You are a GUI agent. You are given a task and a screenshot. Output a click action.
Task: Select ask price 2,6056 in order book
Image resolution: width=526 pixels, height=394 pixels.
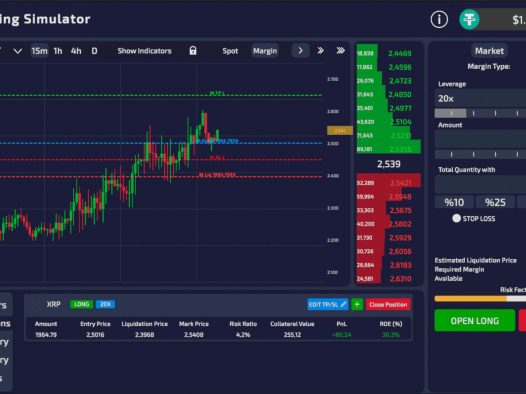401,251
